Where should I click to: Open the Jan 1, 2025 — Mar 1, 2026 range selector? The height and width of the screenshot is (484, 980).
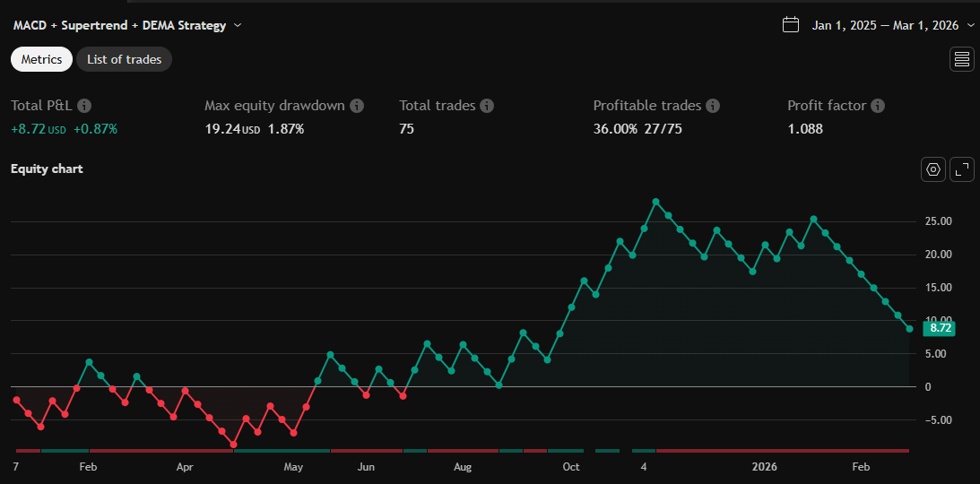885,25
